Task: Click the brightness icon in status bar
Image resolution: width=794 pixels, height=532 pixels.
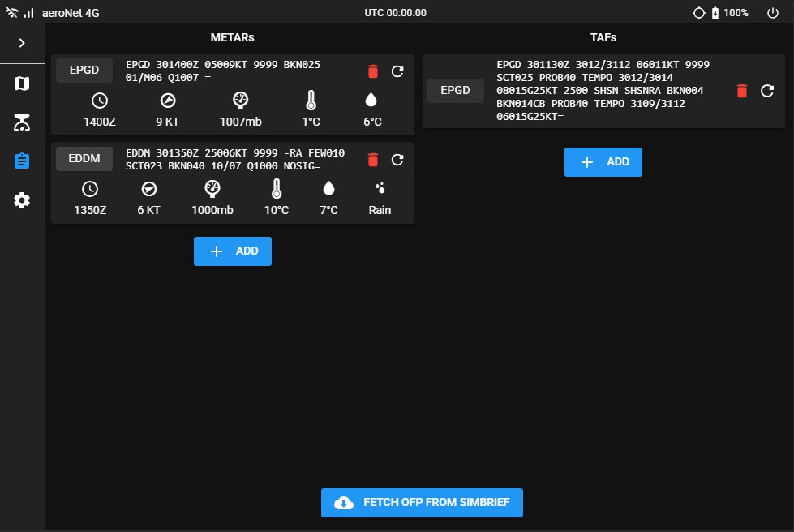Action: 698,13
